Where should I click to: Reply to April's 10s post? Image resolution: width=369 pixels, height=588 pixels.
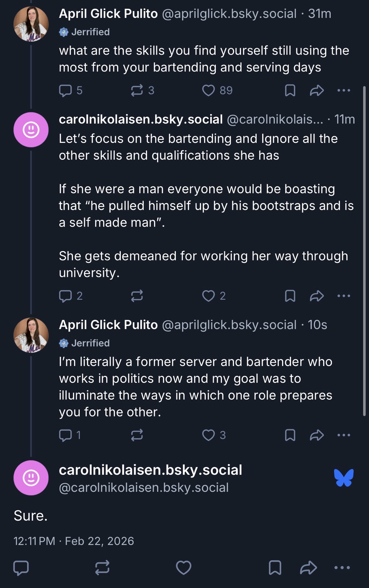[65, 435]
